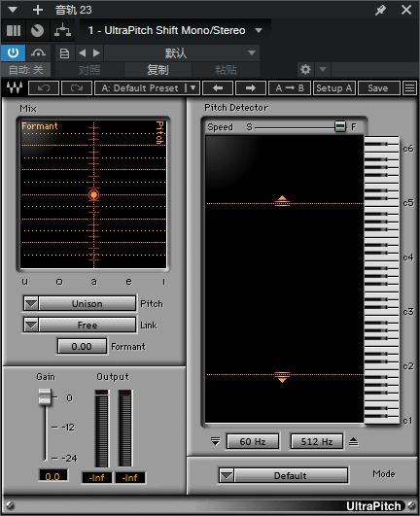
Task: Click the Gain 0.0 value box
Action: [53, 476]
